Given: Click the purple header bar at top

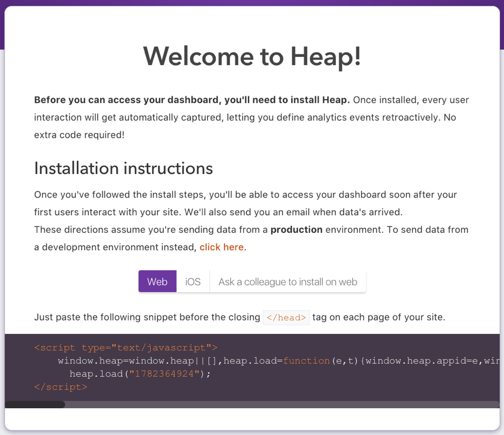Looking at the screenshot, I should [x=252, y=3].
